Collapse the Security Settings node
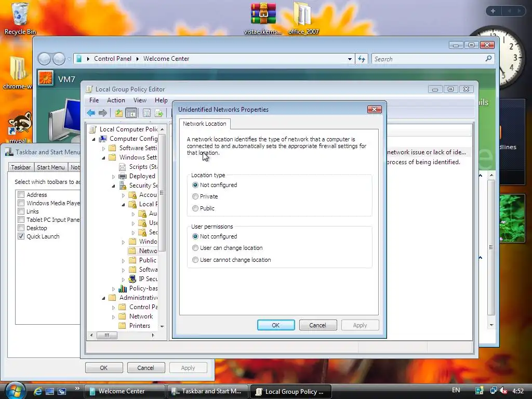The width and height of the screenshot is (532, 399). point(113,186)
